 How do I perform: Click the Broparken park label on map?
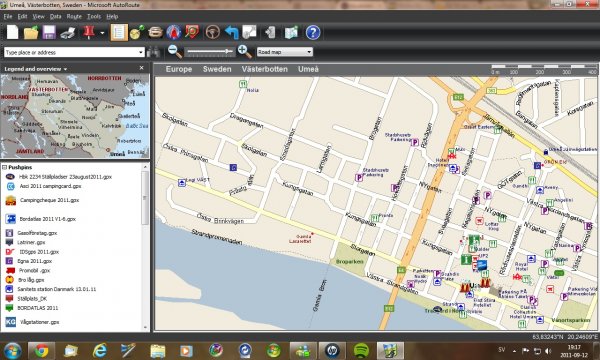tap(349, 262)
